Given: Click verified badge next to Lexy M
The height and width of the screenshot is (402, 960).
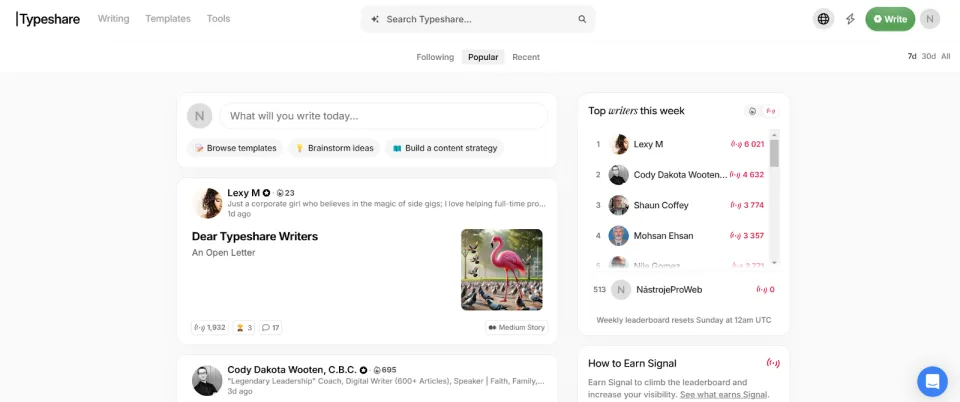Looking at the screenshot, I should [x=266, y=193].
